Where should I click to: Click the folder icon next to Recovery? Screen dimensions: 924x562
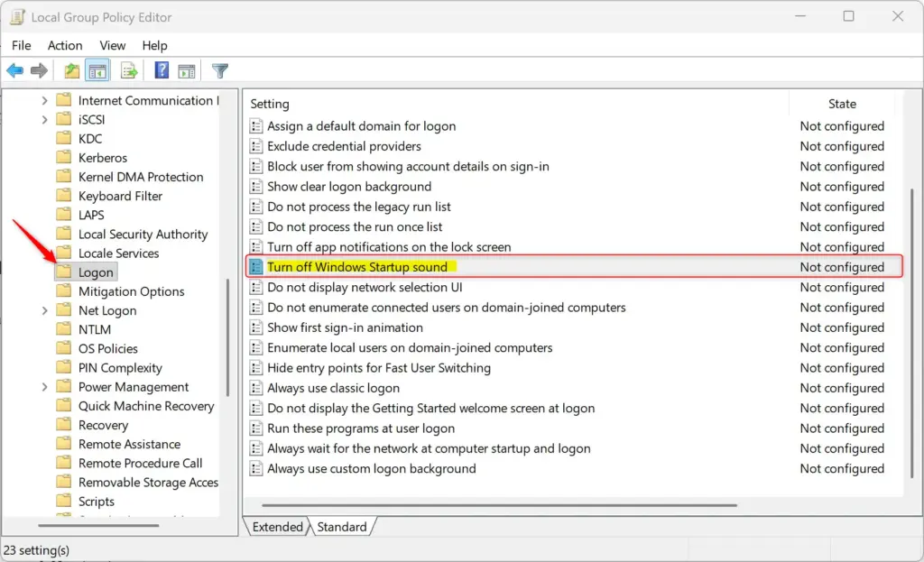pyautogui.click(x=64, y=425)
